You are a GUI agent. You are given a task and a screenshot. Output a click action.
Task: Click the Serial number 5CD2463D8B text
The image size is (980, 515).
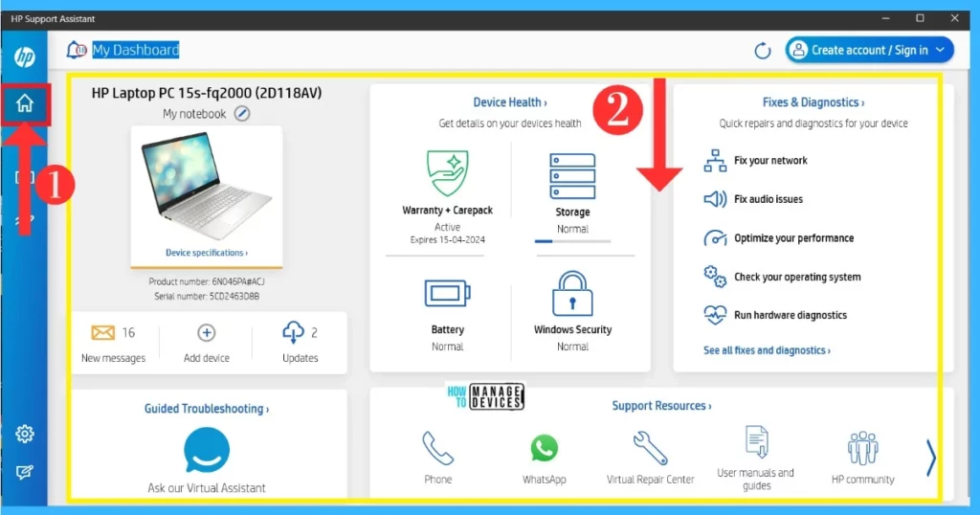[207, 296]
